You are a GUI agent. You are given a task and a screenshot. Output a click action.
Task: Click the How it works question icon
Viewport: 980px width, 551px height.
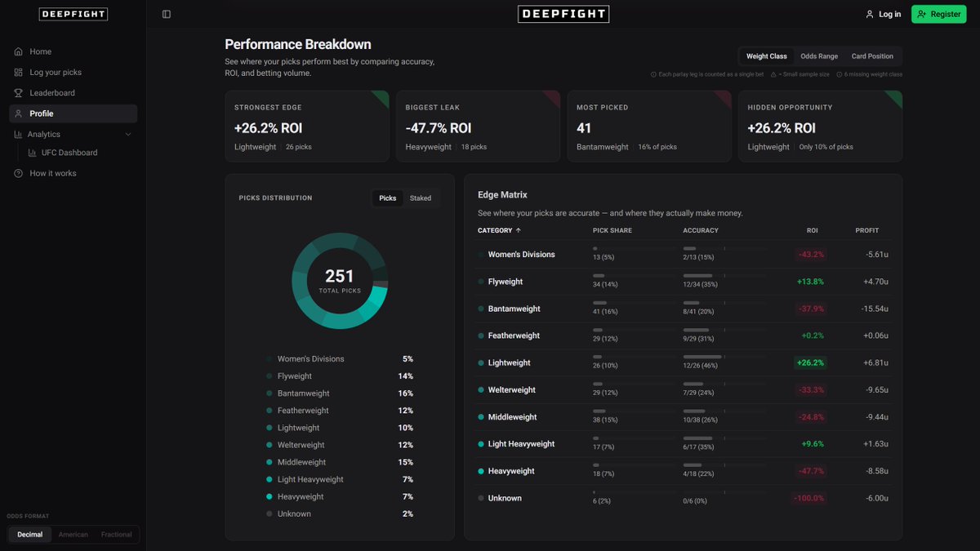pyautogui.click(x=18, y=173)
